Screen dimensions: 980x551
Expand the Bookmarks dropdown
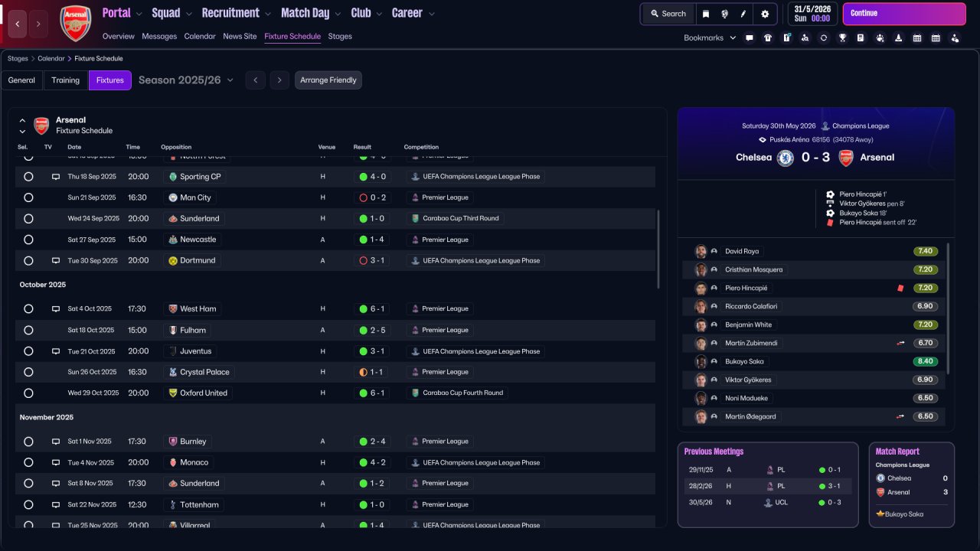(x=710, y=37)
